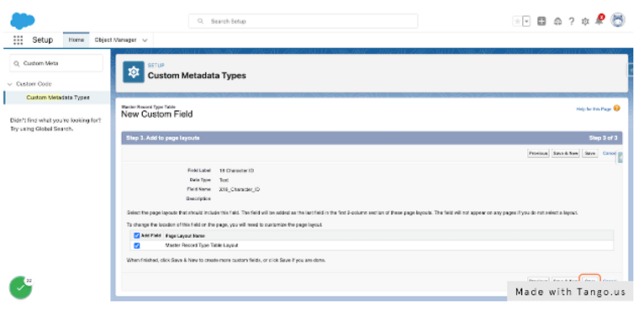Click the Data Type value Text
Viewport: 644px width, 317px height.
(224, 180)
